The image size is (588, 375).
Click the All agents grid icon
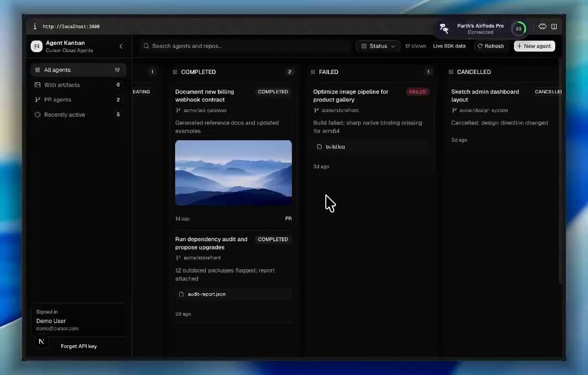[38, 70]
